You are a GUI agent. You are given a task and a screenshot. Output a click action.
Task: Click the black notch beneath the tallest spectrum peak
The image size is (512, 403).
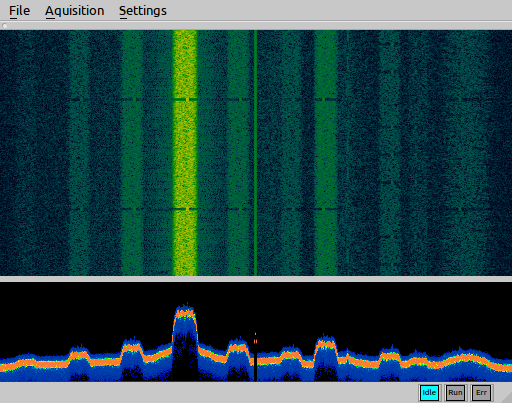(x=185, y=358)
